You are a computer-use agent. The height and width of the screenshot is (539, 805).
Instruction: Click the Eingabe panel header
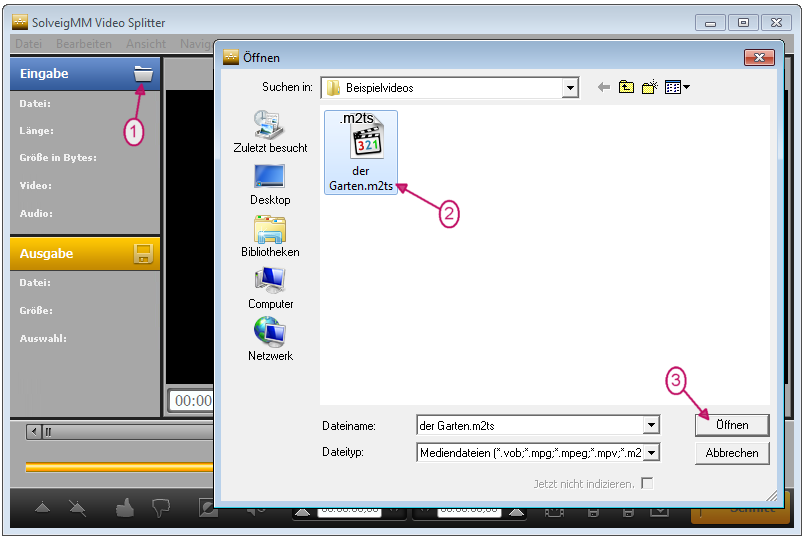pyautogui.click(x=85, y=74)
